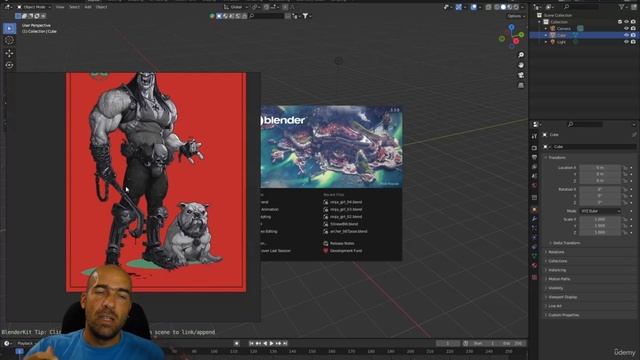Screen dimensions: 640x360
Task: Expand the Camera tree item
Action: [546, 29]
